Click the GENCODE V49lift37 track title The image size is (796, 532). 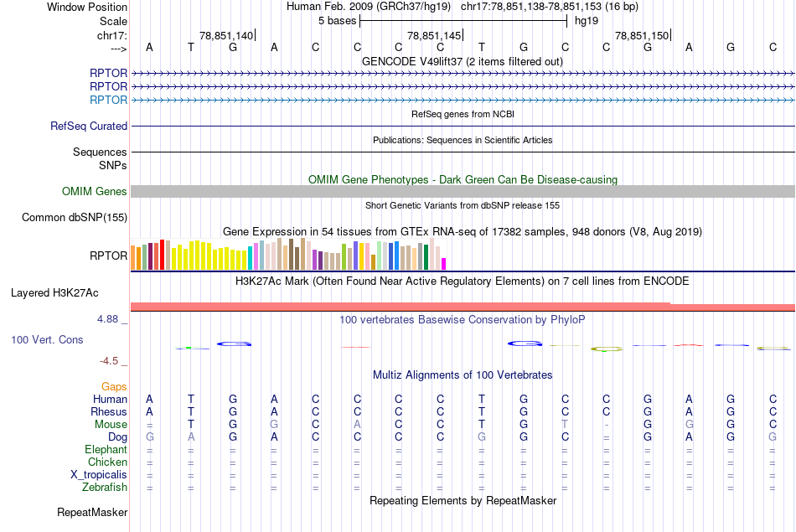[463, 61]
